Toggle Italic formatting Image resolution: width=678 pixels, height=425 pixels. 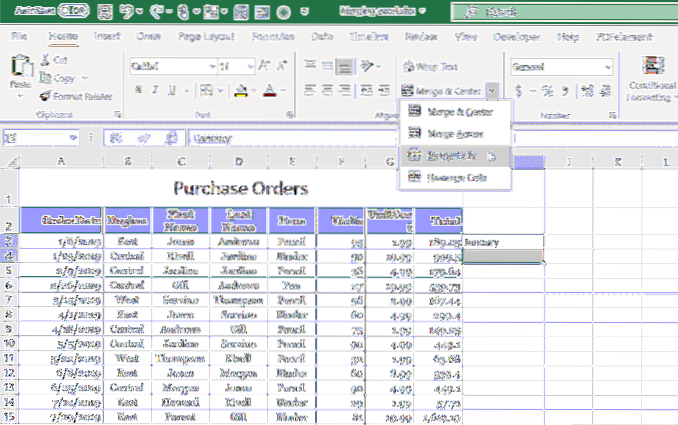[x=154, y=90]
